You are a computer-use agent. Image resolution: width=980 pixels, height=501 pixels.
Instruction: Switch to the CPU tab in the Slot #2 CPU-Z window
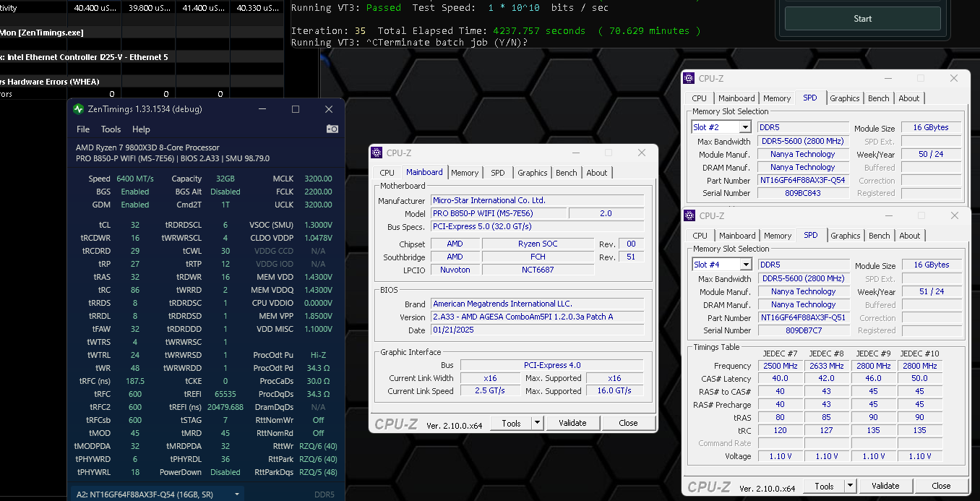click(700, 98)
